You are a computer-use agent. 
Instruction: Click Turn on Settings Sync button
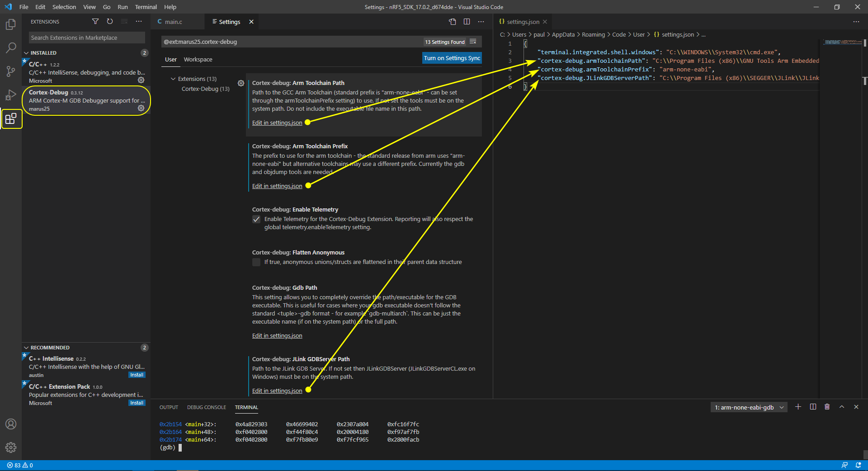pos(452,58)
